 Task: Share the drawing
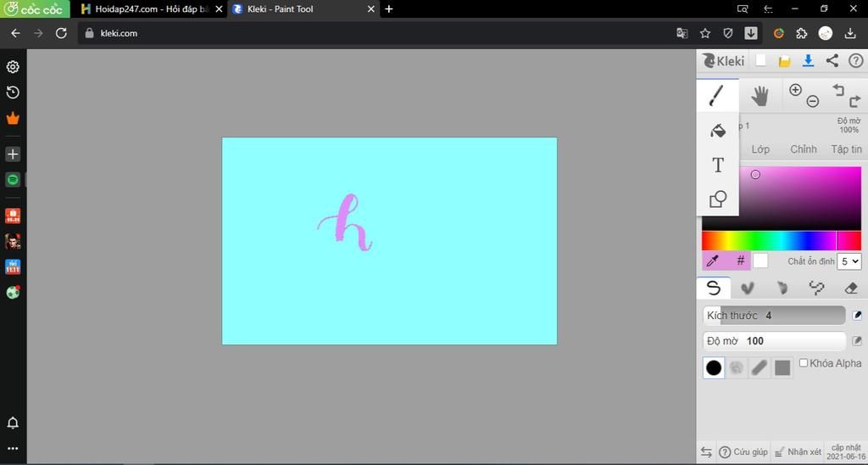(832, 60)
